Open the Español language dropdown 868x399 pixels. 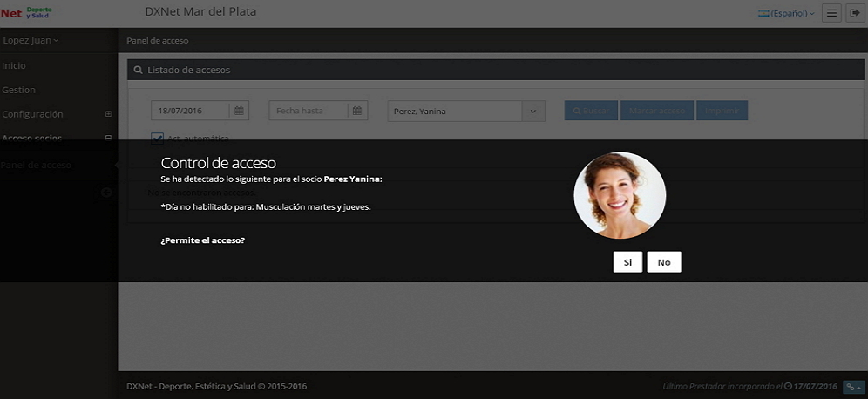(787, 13)
